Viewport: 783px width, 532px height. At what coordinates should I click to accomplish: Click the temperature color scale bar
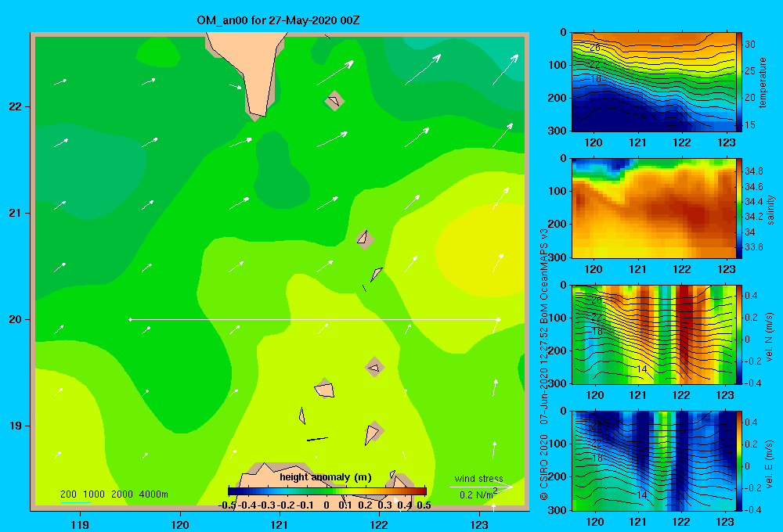(739, 82)
